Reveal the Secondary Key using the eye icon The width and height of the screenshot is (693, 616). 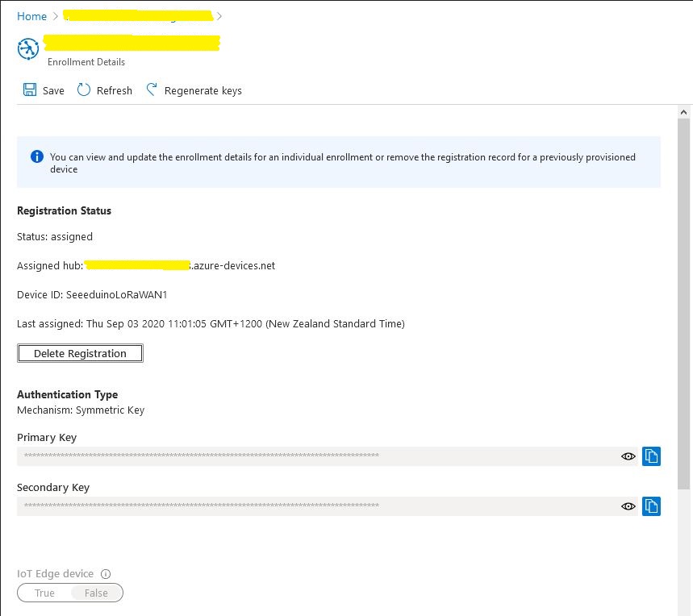[x=628, y=506]
